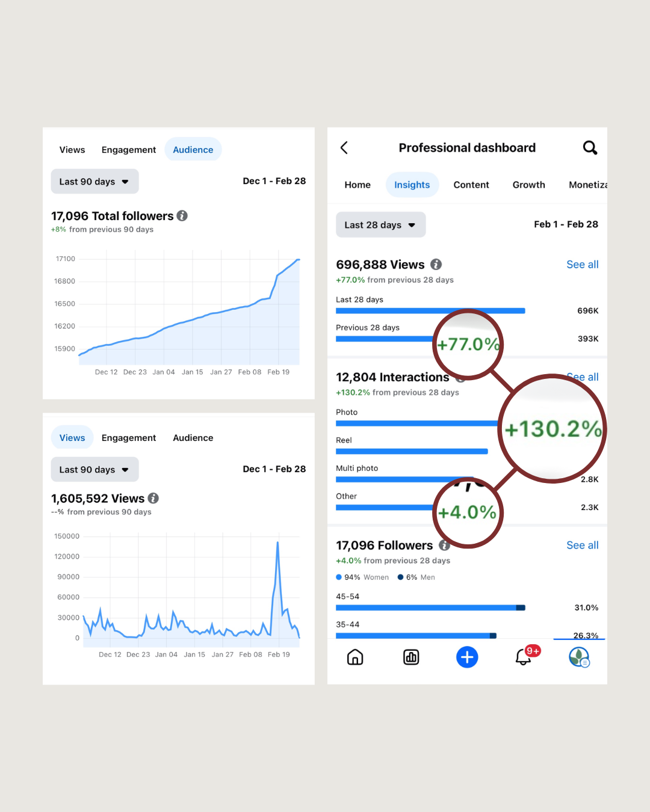Open the search on the Professional dashboard
Screen dimensions: 650x812
590,147
